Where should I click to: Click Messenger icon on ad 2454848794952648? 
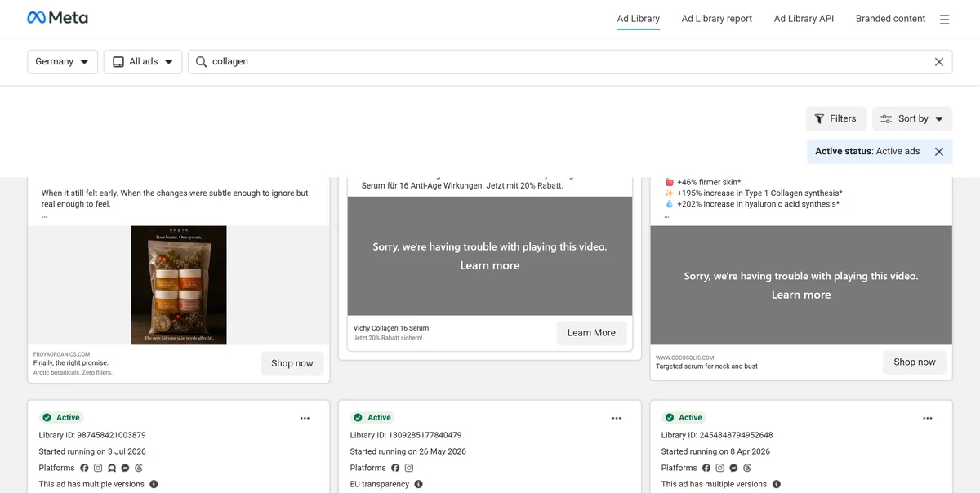click(x=733, y=468)
